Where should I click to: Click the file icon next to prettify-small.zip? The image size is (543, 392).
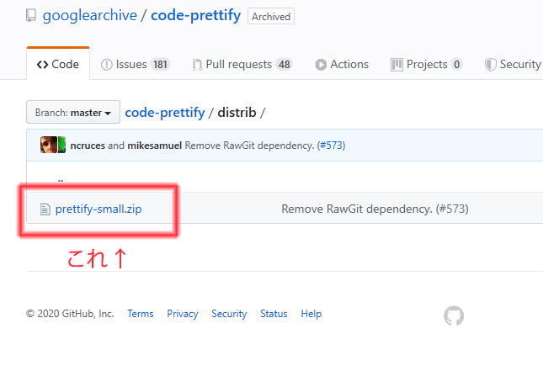45,209
